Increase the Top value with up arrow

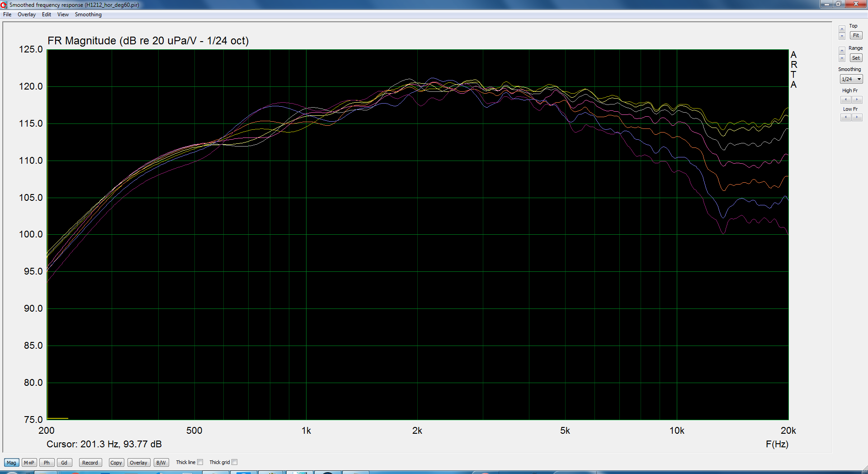(x=842, y=29)
